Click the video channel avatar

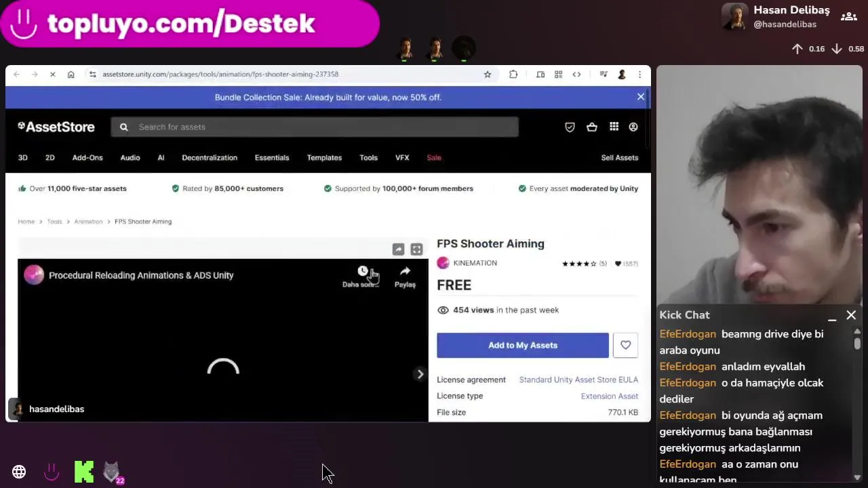pyautogui.click(x=34, y=275)
